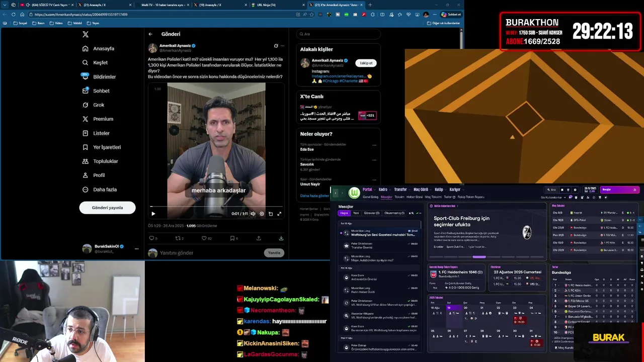Open a new browser tab
Image resolution: width=644 pixels, height=362 pixels.
[370, 5]
